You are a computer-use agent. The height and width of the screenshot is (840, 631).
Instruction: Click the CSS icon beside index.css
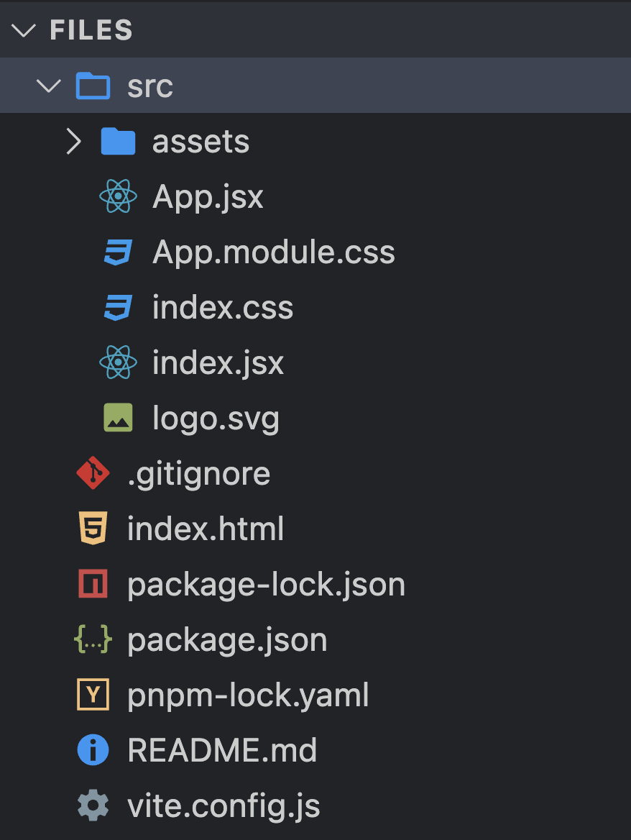coord(118,307)
